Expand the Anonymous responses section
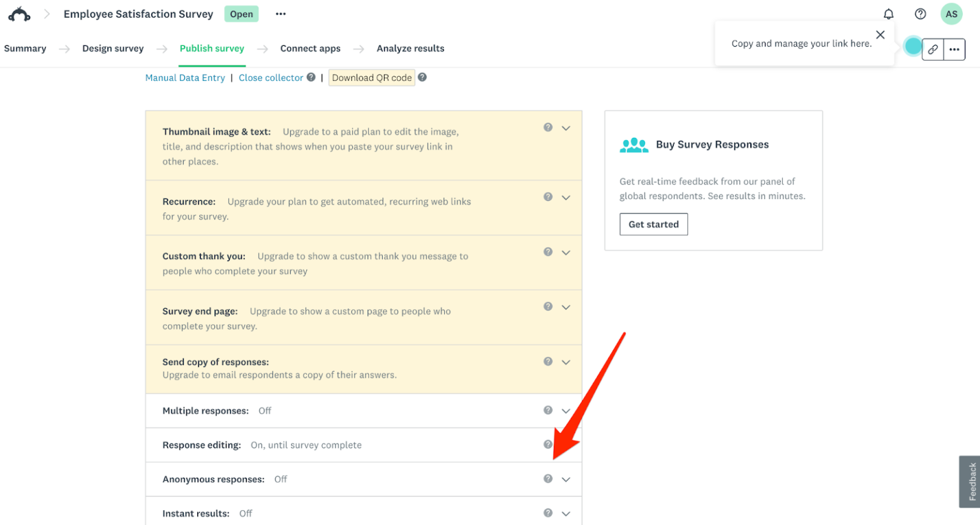Viewport: 980px width, 525px height. 566,480
